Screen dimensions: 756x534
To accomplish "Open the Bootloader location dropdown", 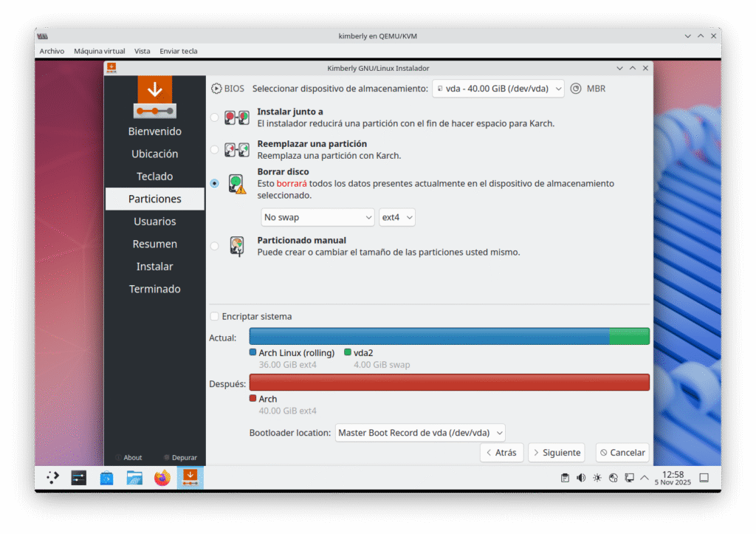I will 420,433.
